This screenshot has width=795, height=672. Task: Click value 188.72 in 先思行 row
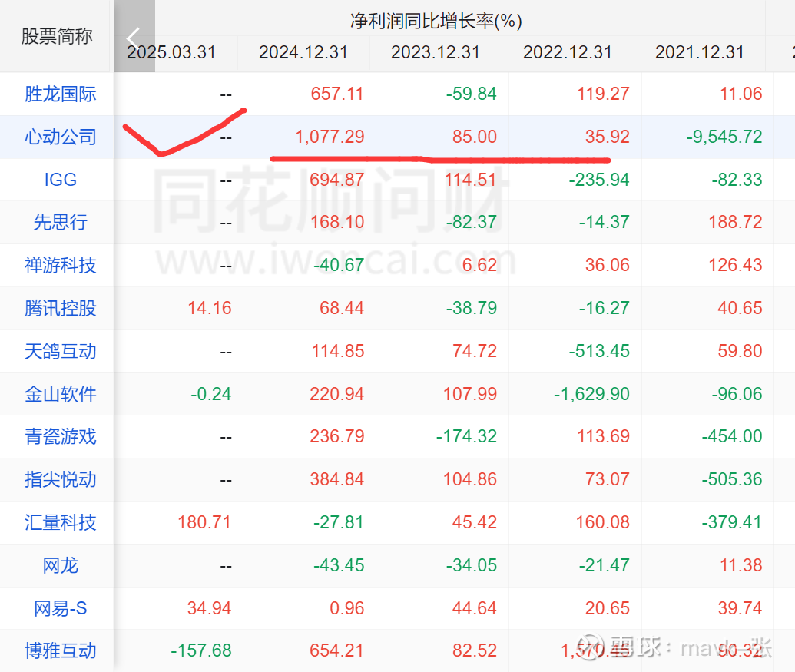point(735,222)
